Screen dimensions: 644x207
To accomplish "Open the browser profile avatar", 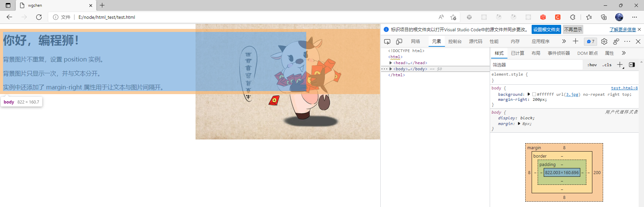I will tap(619, 17).
